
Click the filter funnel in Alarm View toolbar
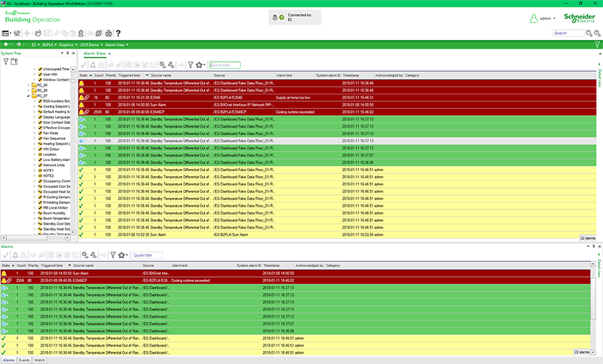tap(191, 65)
